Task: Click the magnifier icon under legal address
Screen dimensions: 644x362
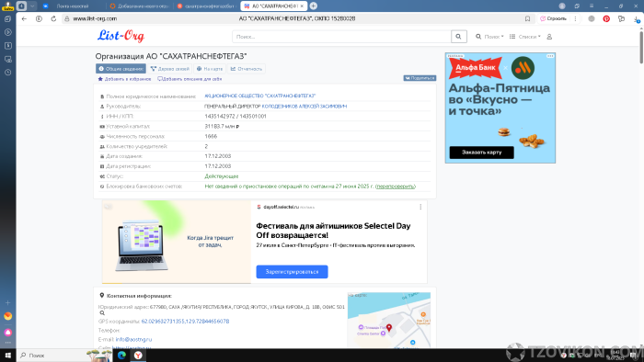Action: (x=102, y=313)
